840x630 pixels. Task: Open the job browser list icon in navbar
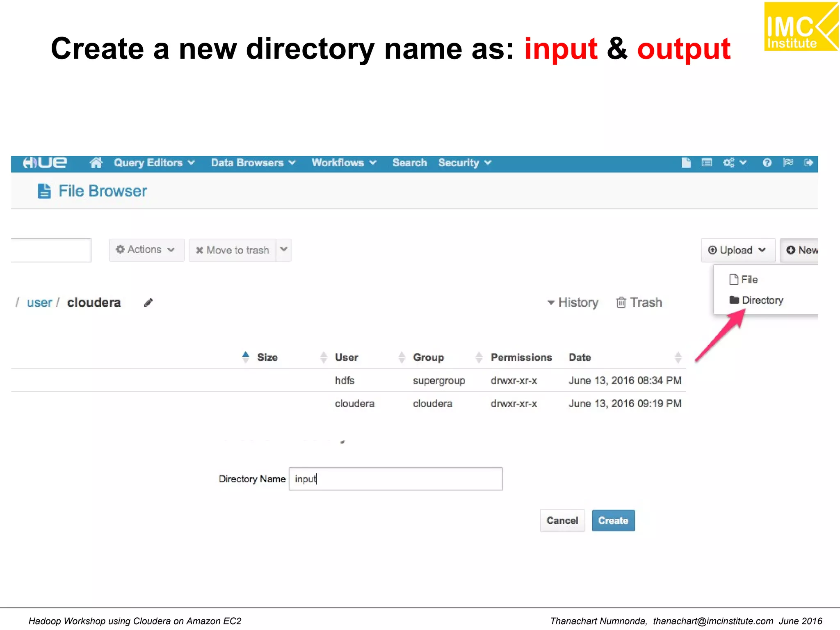707,163
